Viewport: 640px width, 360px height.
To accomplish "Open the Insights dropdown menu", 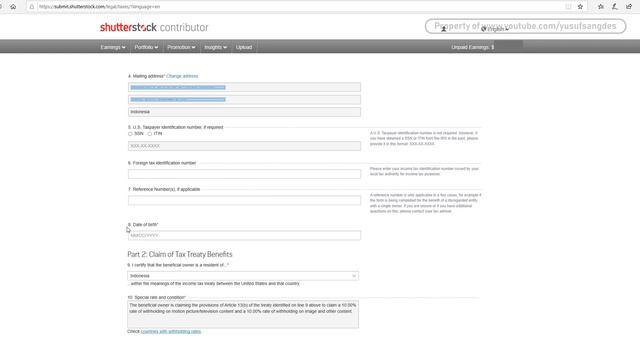I will [x=215, y=47].
